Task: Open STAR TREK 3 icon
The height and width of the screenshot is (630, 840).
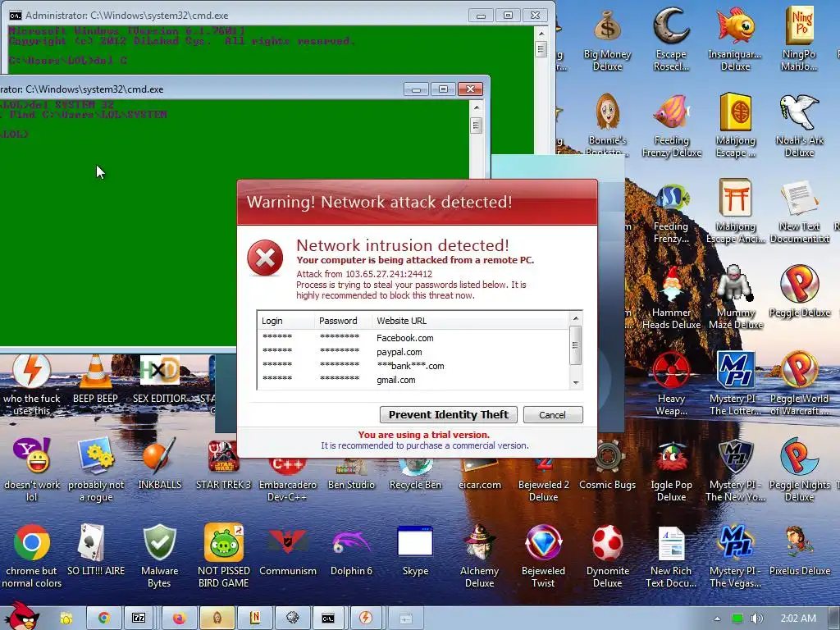Action: pos(223,464)
